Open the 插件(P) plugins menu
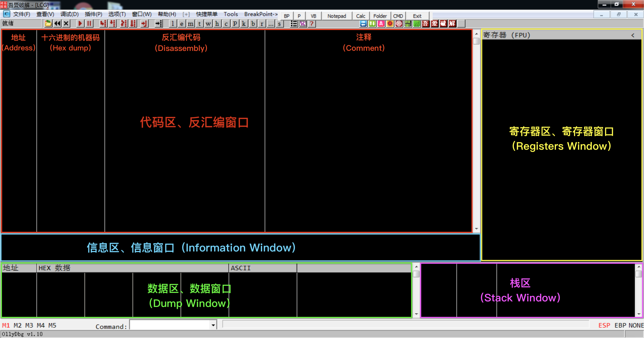Viewport: 644px width, 338px height. [x=93, y=14]
